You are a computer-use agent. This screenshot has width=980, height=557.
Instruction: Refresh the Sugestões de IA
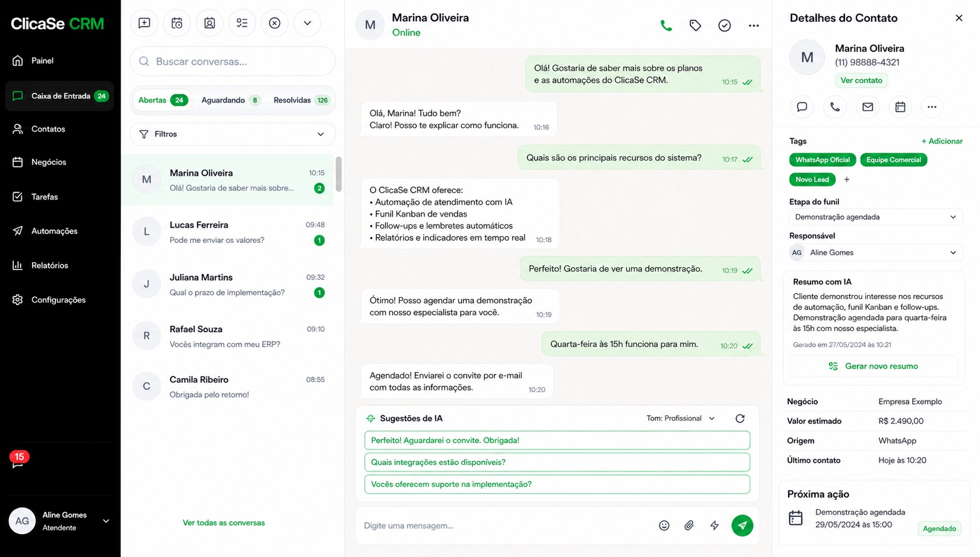pos(740,419)
